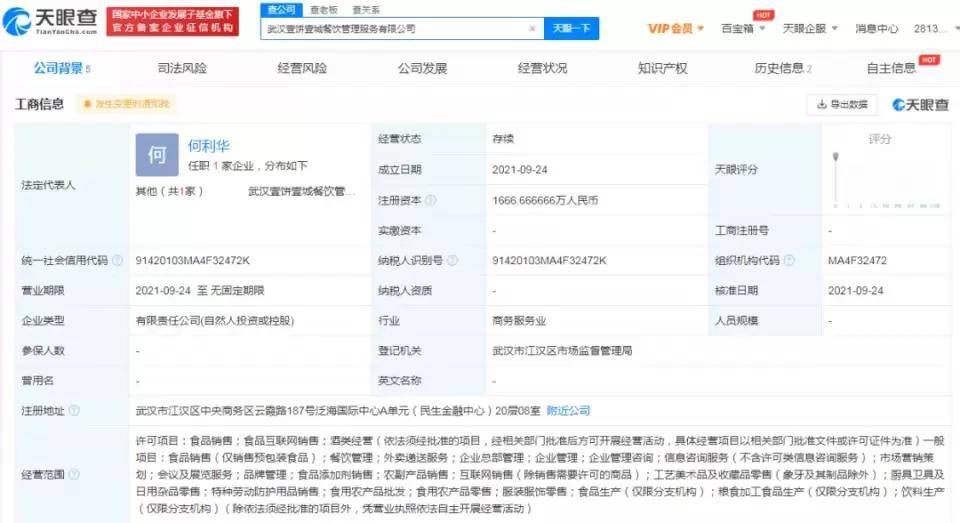Viewport: 960px width, 523px height.
Task: Open 何利华 legal representative profile
Action: coord(209,146)
